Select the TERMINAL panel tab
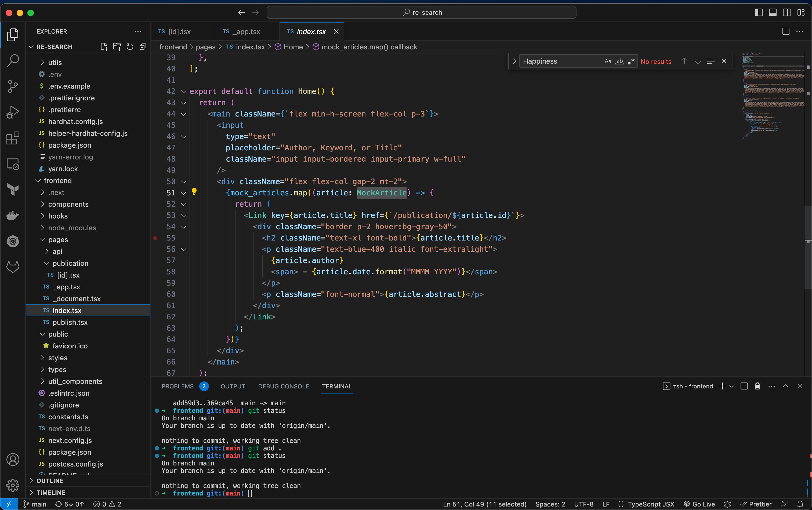 (x=336, y=386)
